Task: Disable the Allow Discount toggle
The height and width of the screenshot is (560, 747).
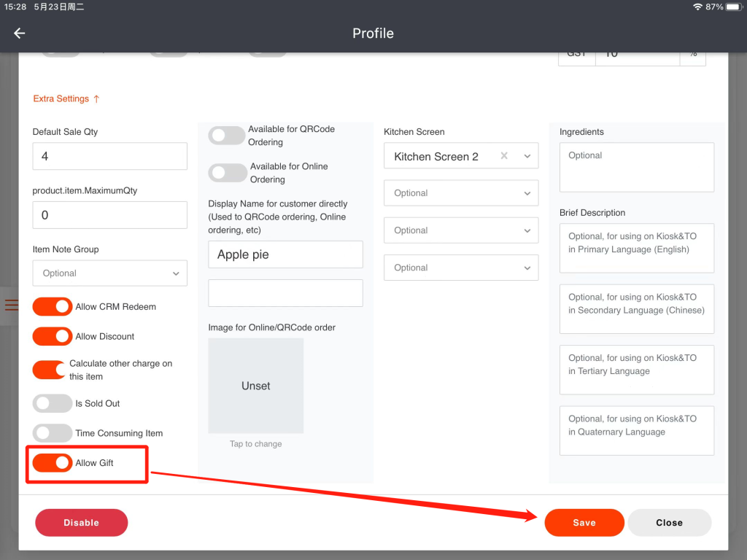Action: pyautogui.click(x=53, y=336)
